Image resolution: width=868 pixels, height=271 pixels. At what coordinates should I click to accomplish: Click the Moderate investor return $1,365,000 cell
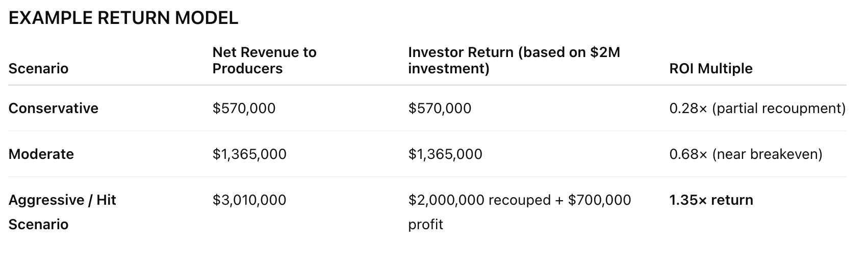tap(445, 154)
